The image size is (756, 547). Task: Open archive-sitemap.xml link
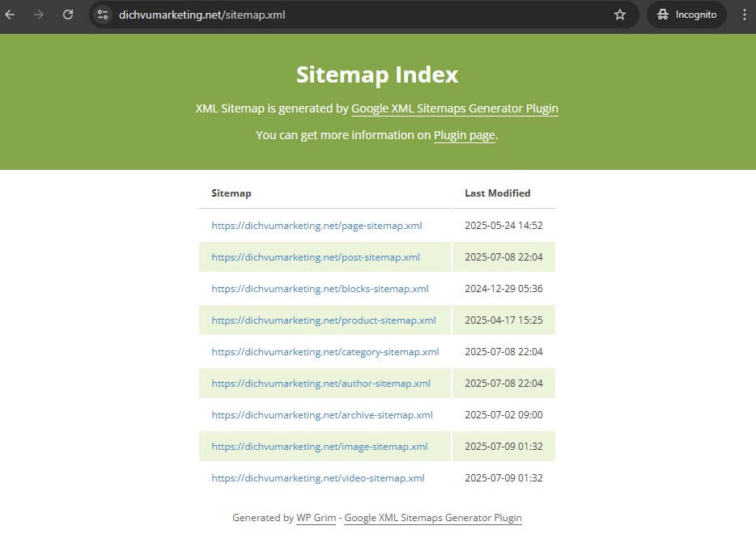point(322,415)
